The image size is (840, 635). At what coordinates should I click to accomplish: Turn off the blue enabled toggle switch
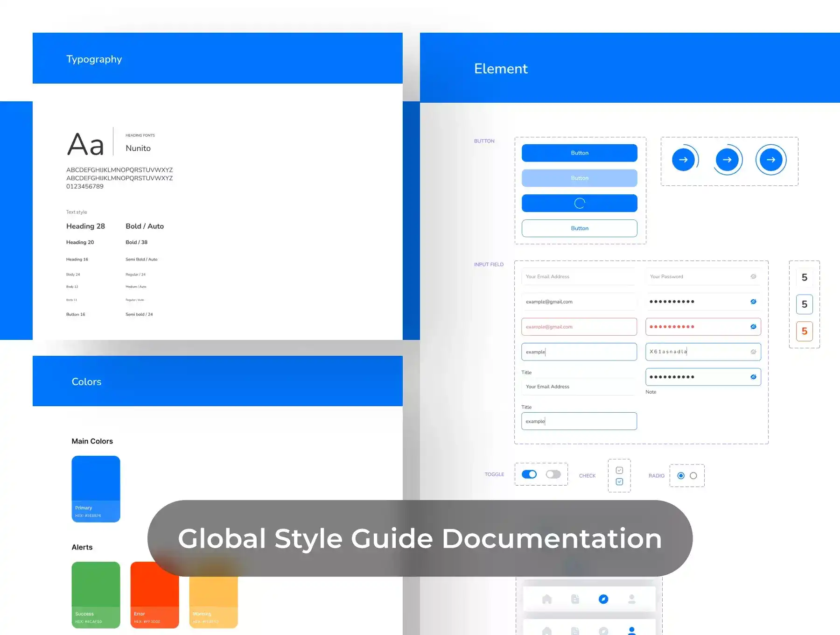[x=529, y=474]
